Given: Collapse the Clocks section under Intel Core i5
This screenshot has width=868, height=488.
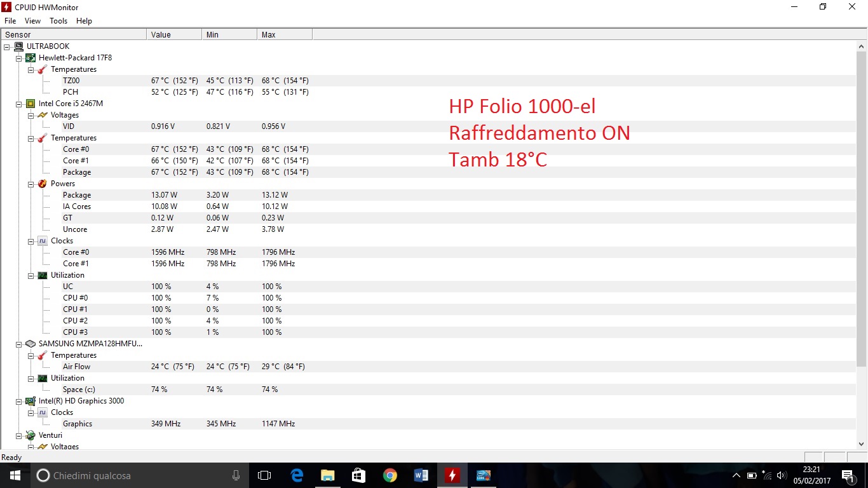Looking at the screenshot, I should pos(31,241).
